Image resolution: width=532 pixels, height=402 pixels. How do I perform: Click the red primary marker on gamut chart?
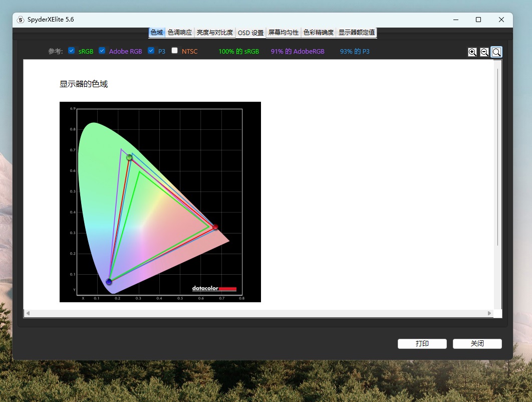tap(215, 227)
